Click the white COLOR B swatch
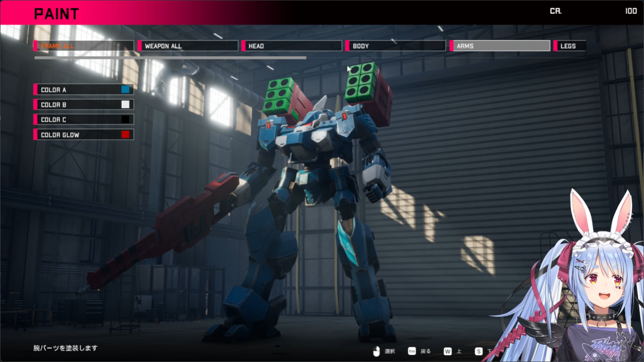 (126, 104)
